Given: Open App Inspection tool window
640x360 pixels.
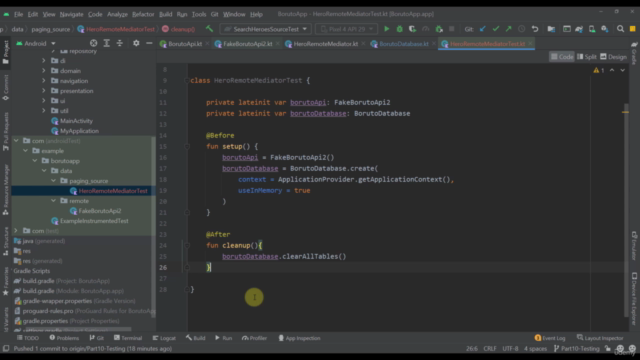Looking at the screenshot, I should tap(299, 338).
